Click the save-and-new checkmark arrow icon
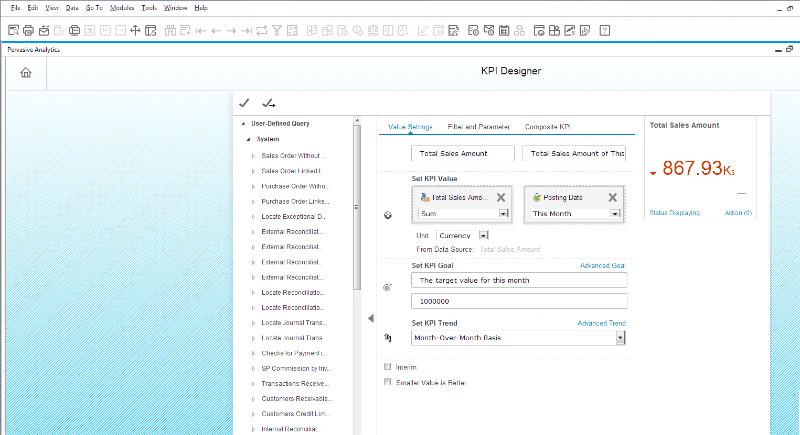Screen dimensions: 800x435 tap(268, 103)
